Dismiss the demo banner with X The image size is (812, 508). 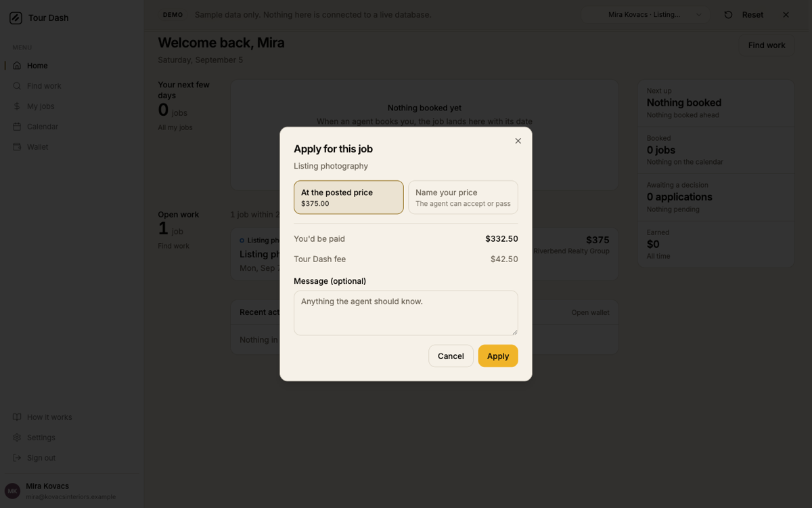[x=786, y=15]
